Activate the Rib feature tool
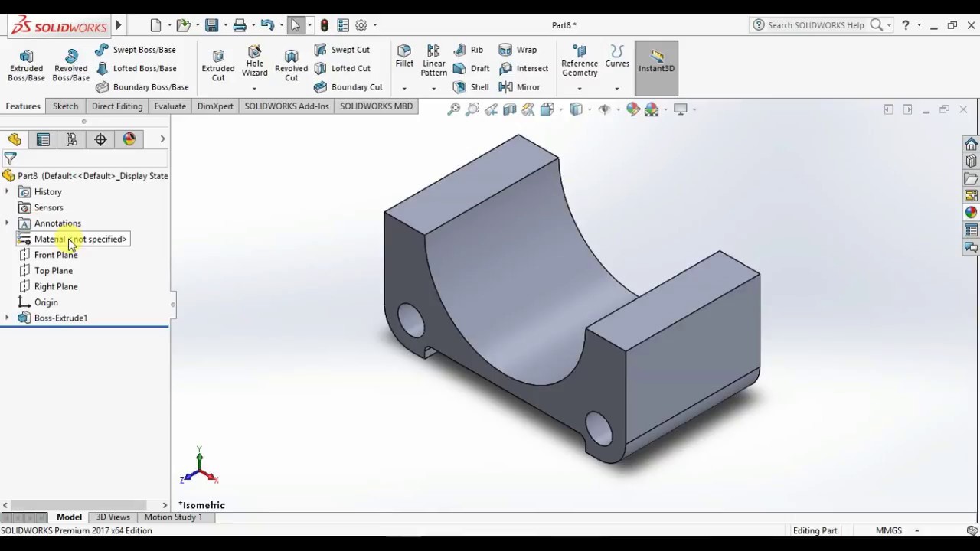 click(x=469, y=50)
